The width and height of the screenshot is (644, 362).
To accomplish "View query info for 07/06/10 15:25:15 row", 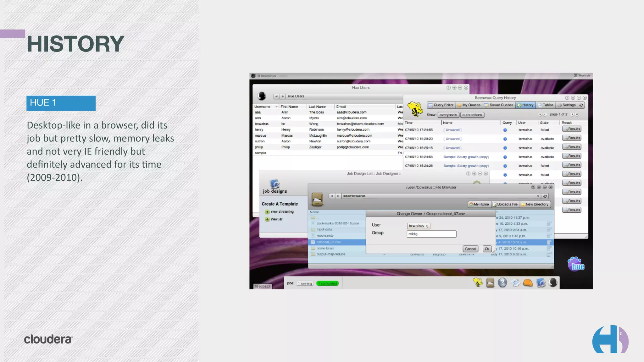I will (505, 148).
